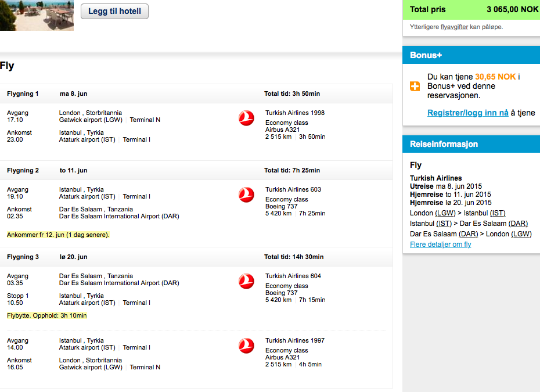Open the Registrer/logg inn nå link

[x=467, y=113]
